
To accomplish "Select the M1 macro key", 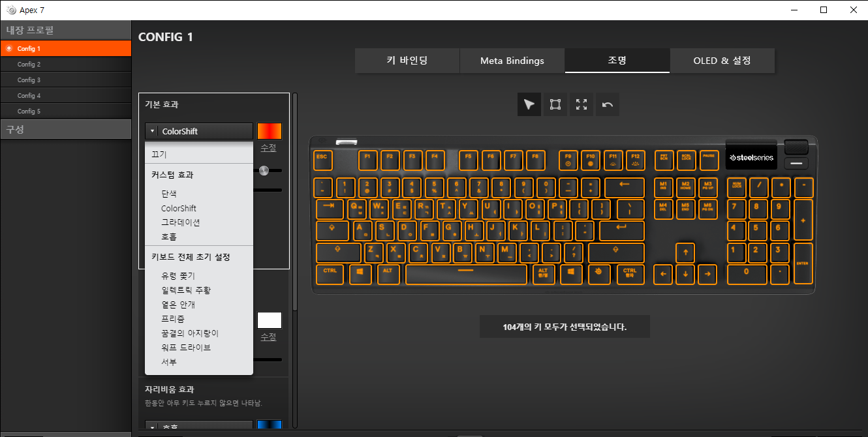I will point(662,187).
